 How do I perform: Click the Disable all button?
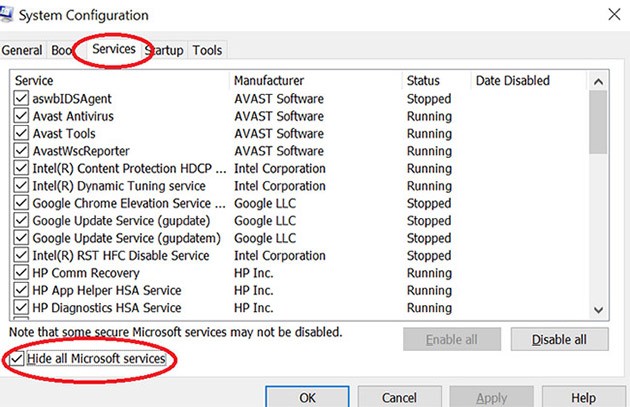click(x=558, y=340)
